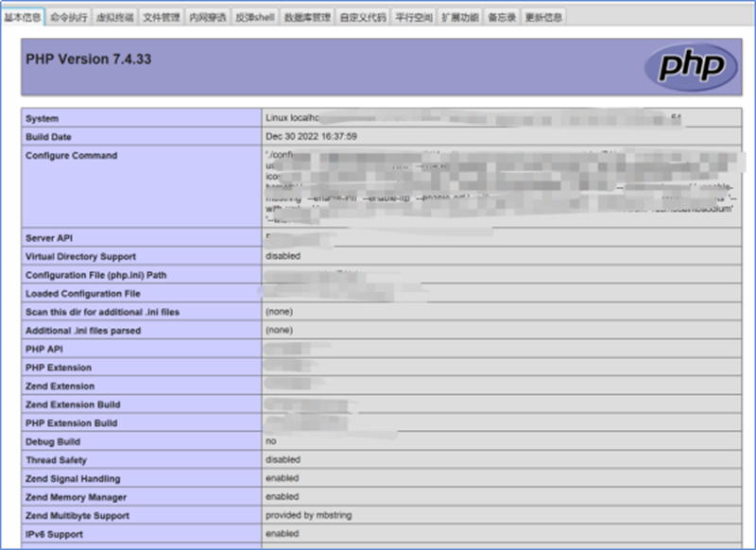This screenshot has width=756, height=550.
Task: Select the 虚拟终端 tab
Action: point(114,17)
